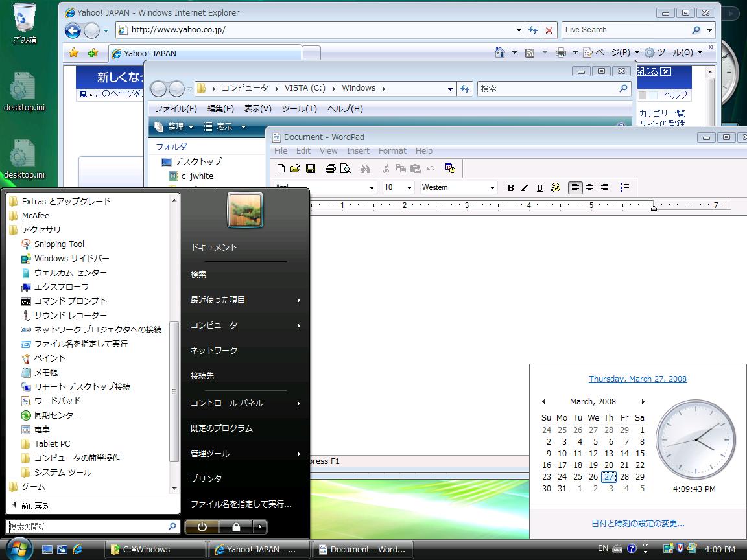Click the RSS feeds icon in Internet Explorer
Screen dimensions: 747x560
point(529,53)
